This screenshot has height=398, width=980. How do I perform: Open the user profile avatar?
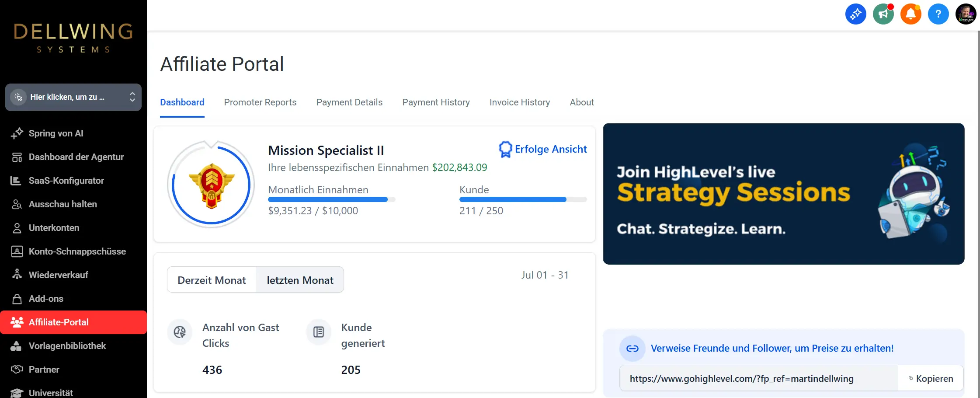[966, 14]
